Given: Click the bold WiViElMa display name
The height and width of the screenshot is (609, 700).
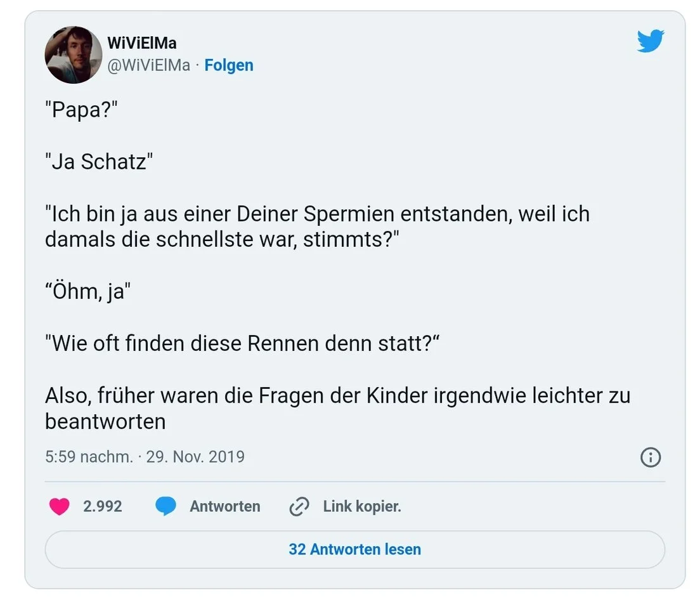Looking at the screenshot, I should coord(142,43).
